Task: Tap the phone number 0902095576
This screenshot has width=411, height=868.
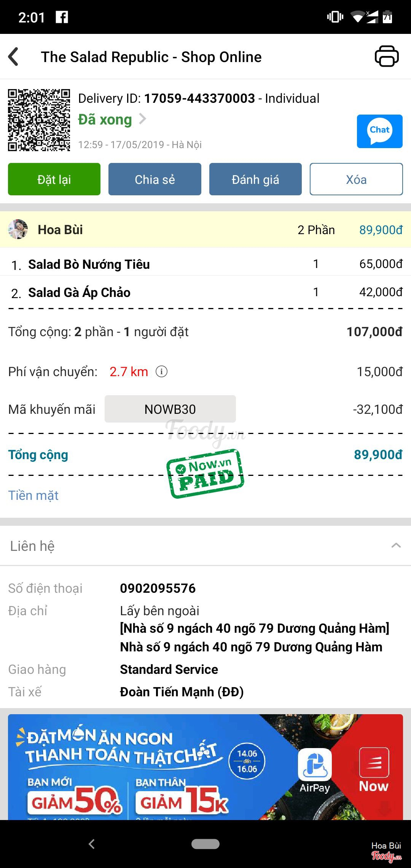Action: [158, 588]
